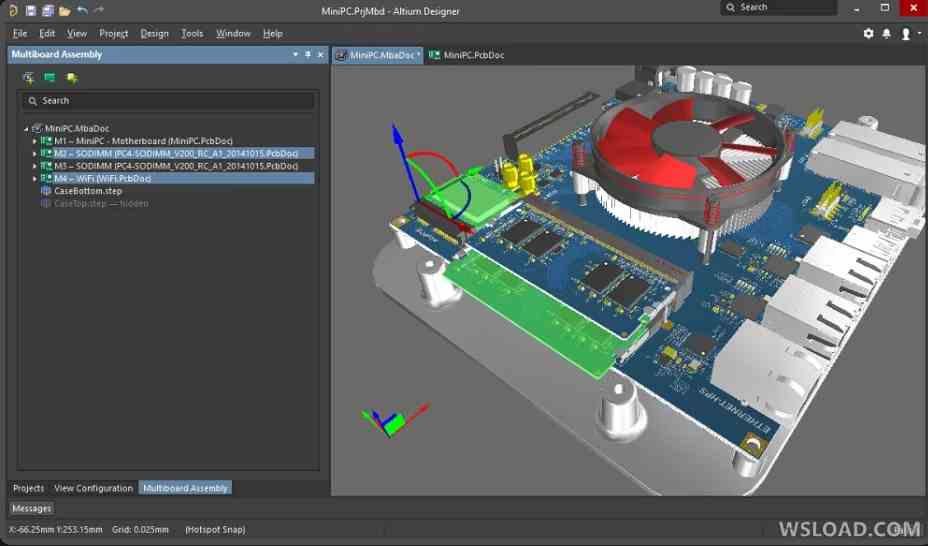Click Grid: 0.025mm status bar text

140,529
